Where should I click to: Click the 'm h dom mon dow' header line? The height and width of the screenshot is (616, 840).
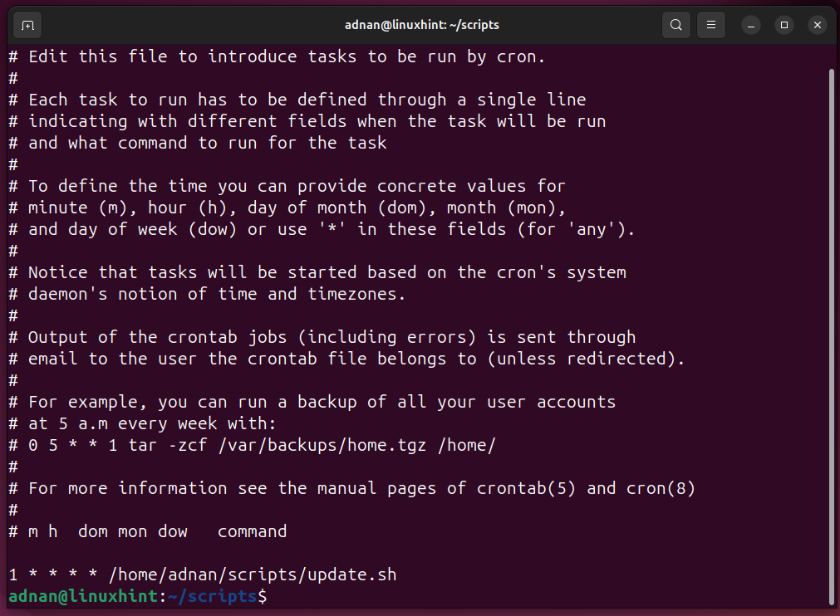click(x=108, y=531)
